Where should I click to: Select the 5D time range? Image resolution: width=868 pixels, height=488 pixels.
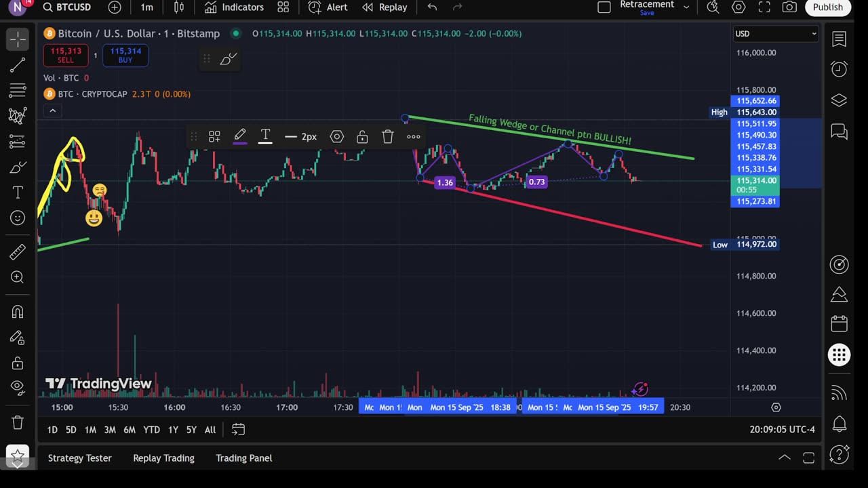pyautogui.click(x=71, y=430)
